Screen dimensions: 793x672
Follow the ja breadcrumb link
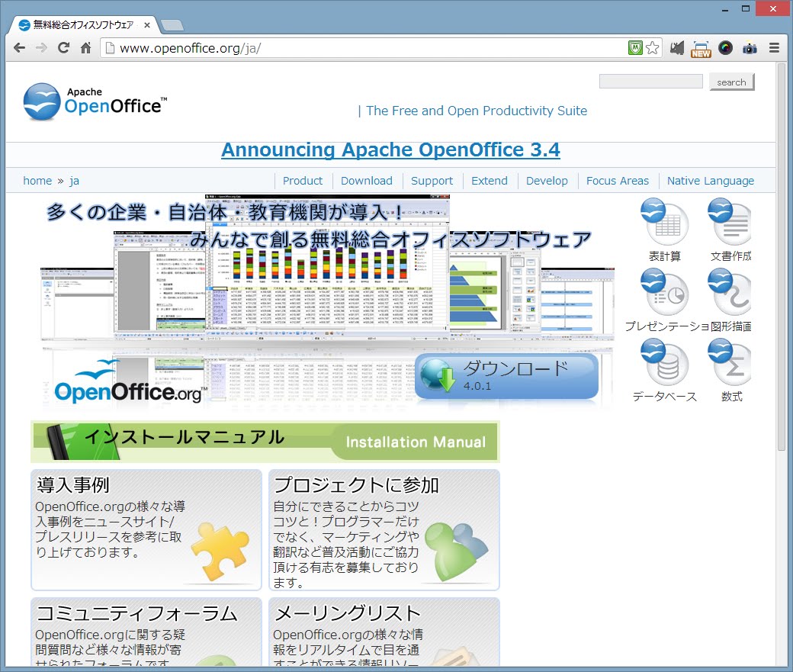click(75, 181)
